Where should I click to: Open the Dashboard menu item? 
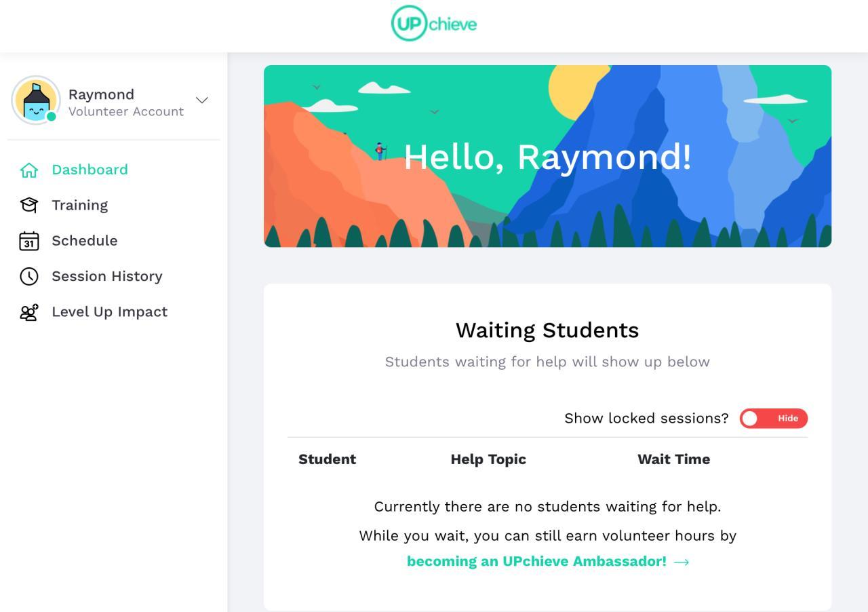90,170
